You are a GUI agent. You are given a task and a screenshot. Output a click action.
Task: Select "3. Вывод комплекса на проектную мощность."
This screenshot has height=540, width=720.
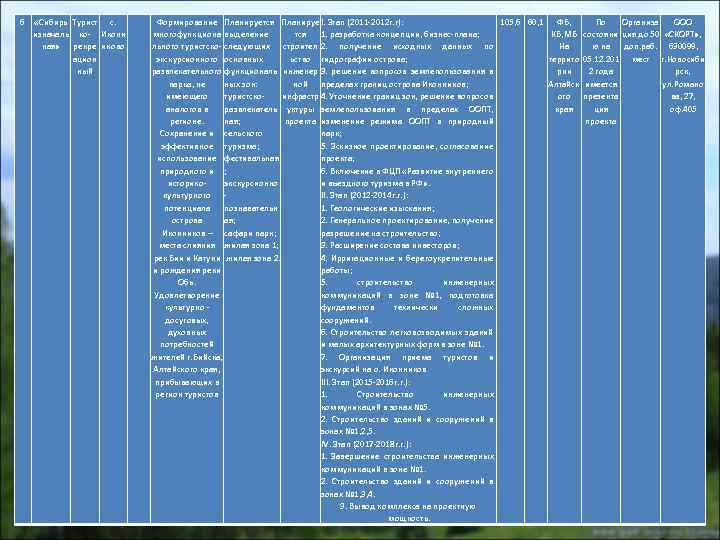[408, 512]
